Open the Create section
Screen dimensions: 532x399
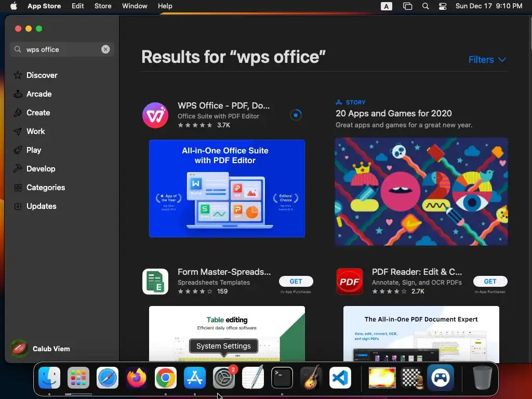[38, 113]
